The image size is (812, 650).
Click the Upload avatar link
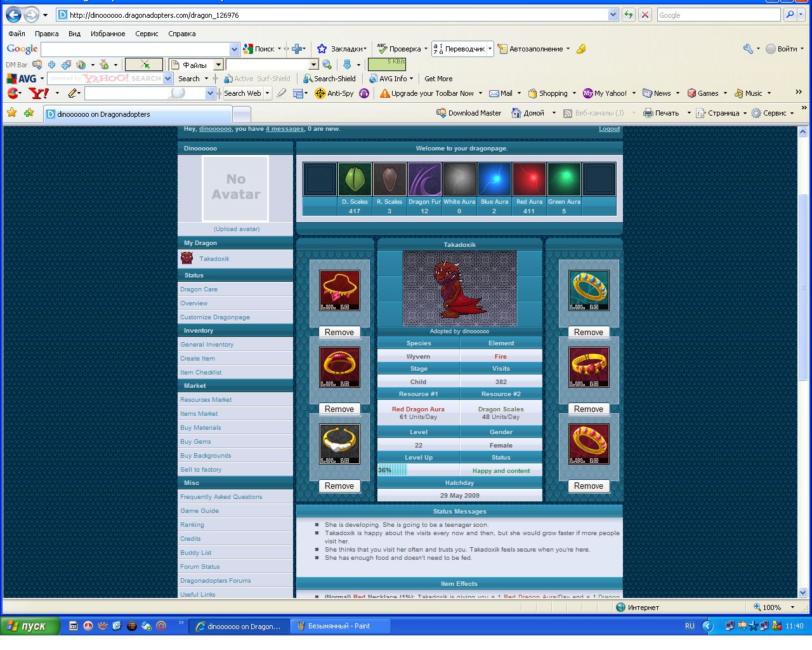point(237,229)
